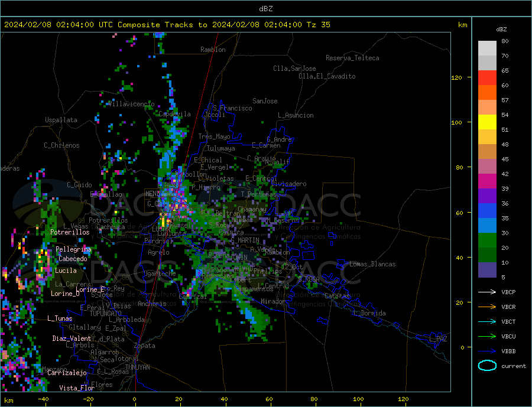Click the 'dBZ' title in top bar

click(x=265, y=9)
